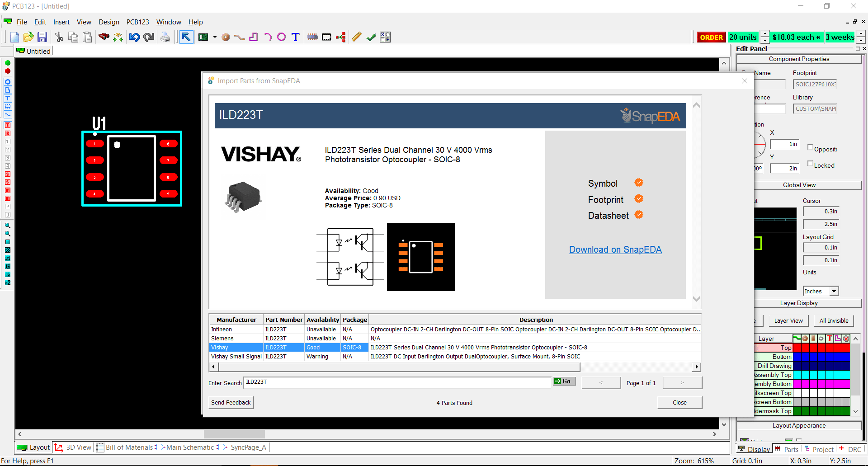Select the Add Text tool
868x466 pixels.
[296, 37]
